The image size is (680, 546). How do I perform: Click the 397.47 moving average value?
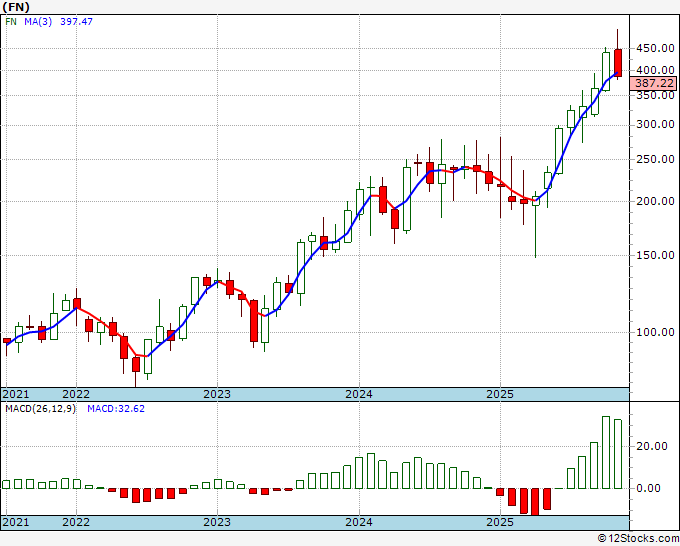click(76, 22)
